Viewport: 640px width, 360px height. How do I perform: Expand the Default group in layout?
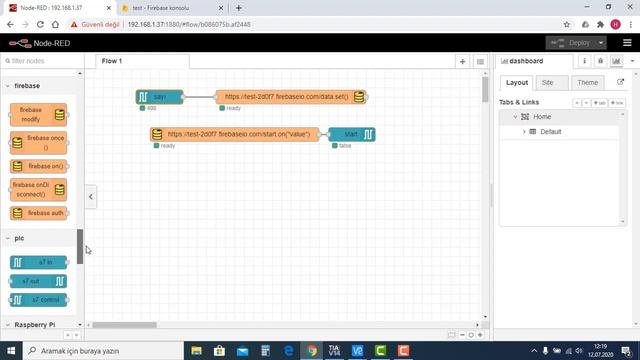[x=524, y=132]
